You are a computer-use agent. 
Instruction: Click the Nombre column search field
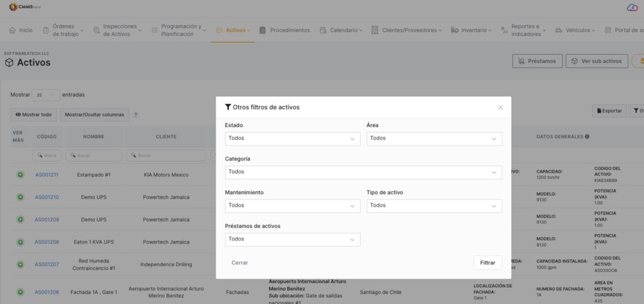point(94,155)
